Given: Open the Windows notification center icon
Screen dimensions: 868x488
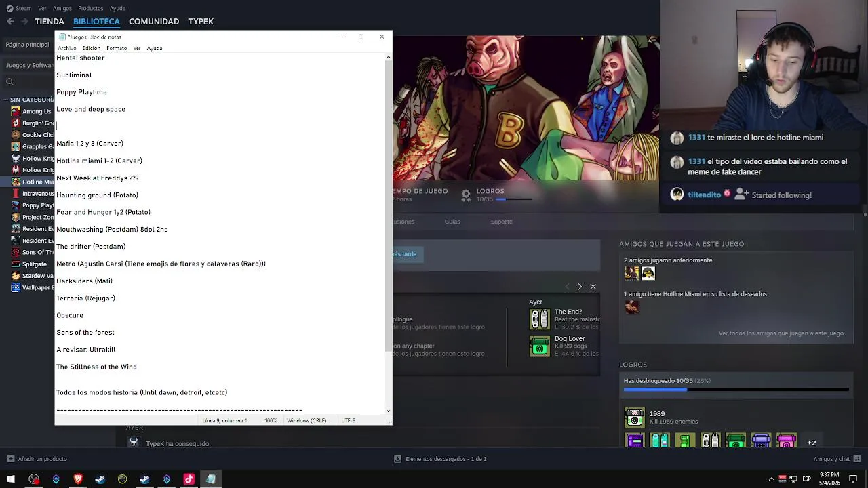Looking at the screenshot, I should pos(853,479).
